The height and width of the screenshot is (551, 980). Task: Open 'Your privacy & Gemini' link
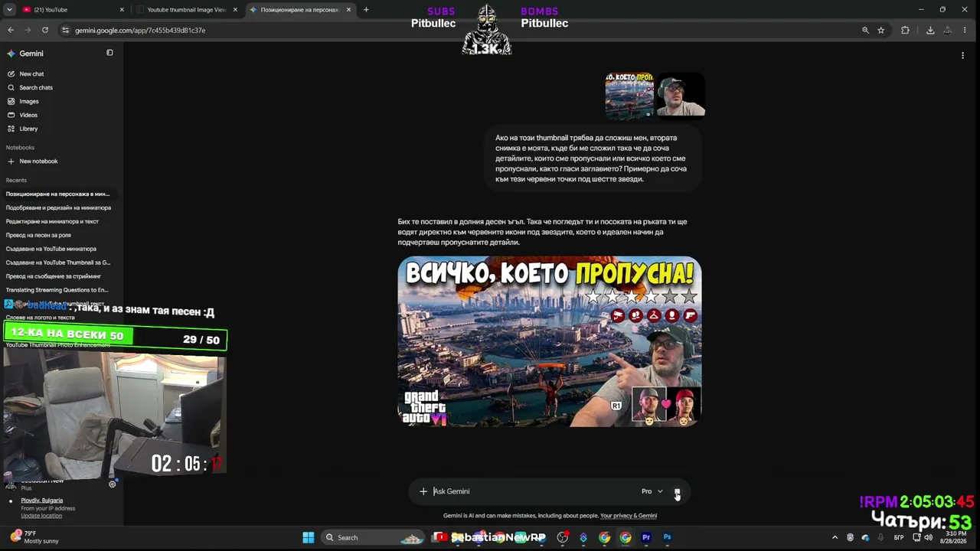(629, 516)
